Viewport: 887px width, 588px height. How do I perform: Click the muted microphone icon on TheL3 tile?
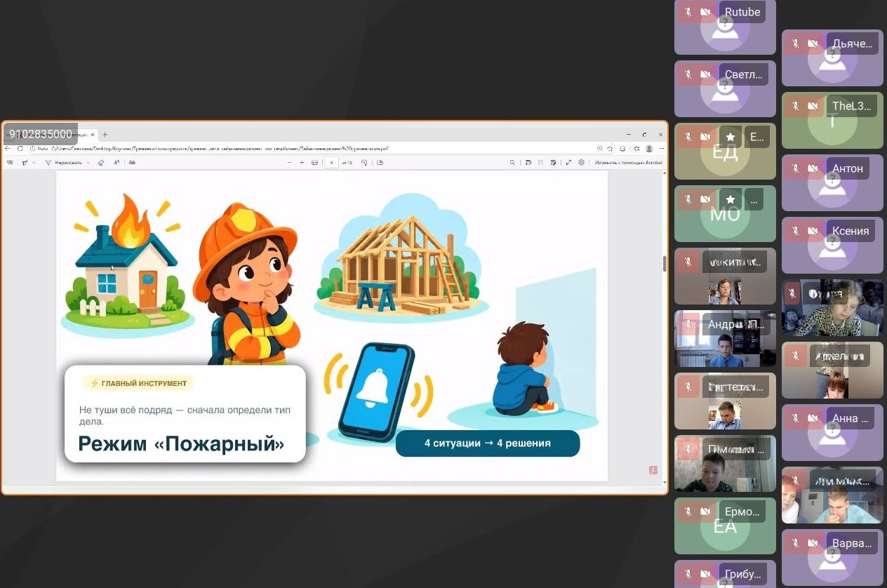[x=796, y=106]
